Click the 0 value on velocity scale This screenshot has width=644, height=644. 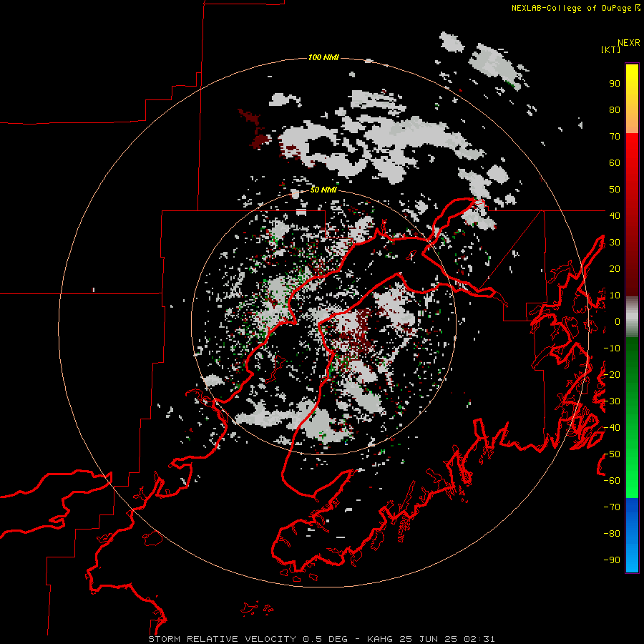[618, 321]
